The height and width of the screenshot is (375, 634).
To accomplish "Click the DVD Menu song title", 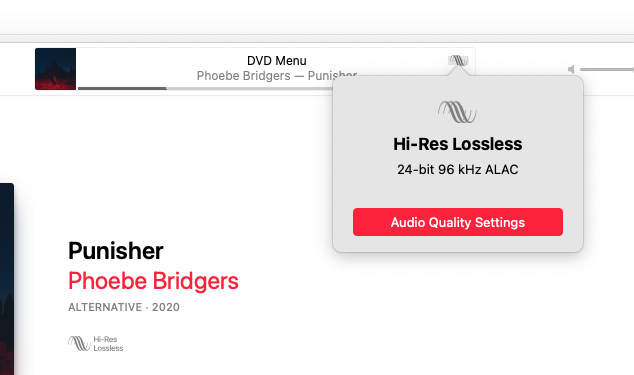I will click(x=277, y=61).
